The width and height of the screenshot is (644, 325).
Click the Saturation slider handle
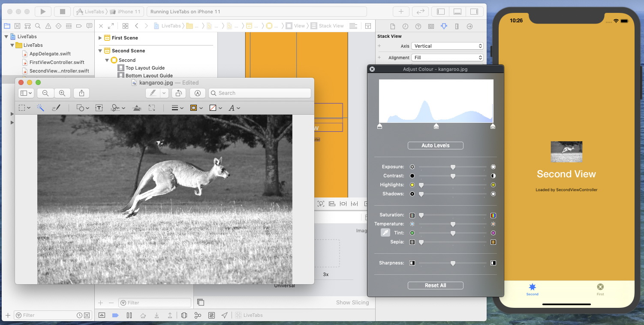tap(421, 215)
